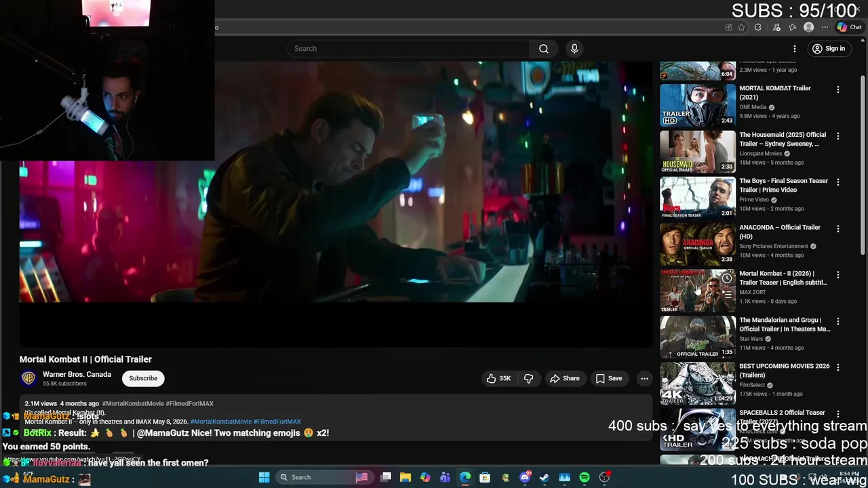
Task: Open the Warner Bros. Canada channel name link
Action: (x=77, y=374)
